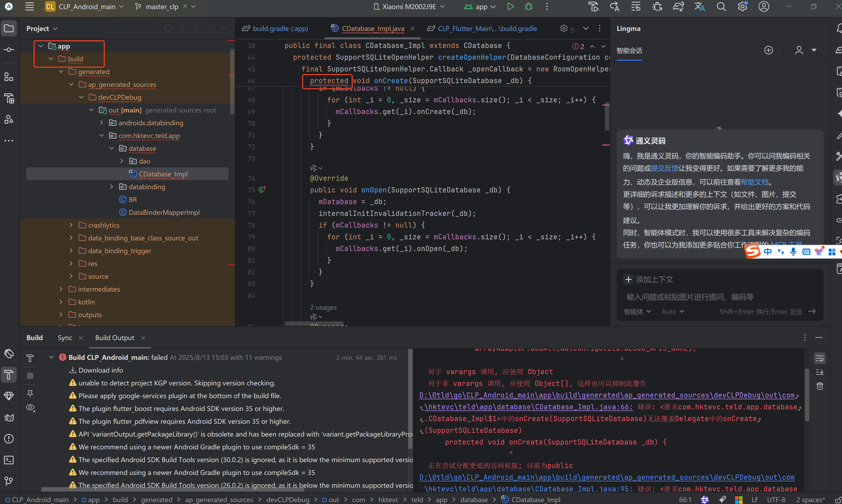Open Problems tool window
842x504 pixels.
tap(9, 438)
